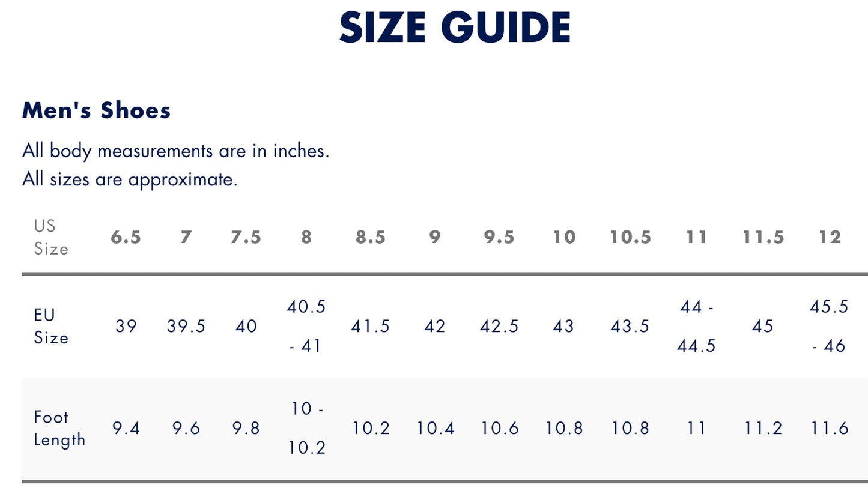868x491 pixels.
Task: Click EU size 42.5 cell
Action: [499, 327]
